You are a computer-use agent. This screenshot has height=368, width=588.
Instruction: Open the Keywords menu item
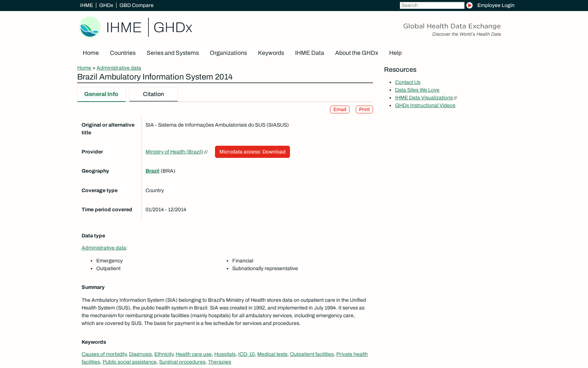(271, 53)
